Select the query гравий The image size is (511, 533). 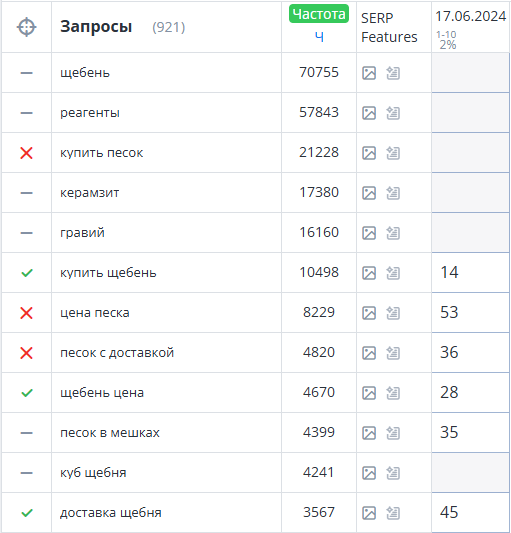pyautogui.click(x=82, y=233)
